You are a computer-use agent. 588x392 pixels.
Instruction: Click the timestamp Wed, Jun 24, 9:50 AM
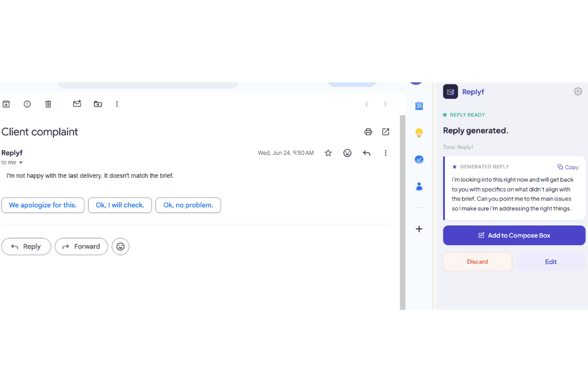coord(286,153)
